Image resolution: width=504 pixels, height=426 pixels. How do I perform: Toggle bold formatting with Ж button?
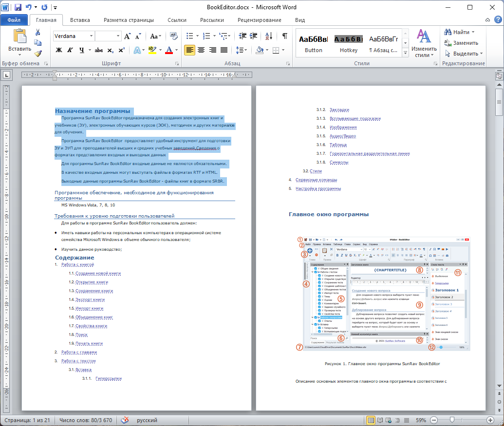(59, 50)
